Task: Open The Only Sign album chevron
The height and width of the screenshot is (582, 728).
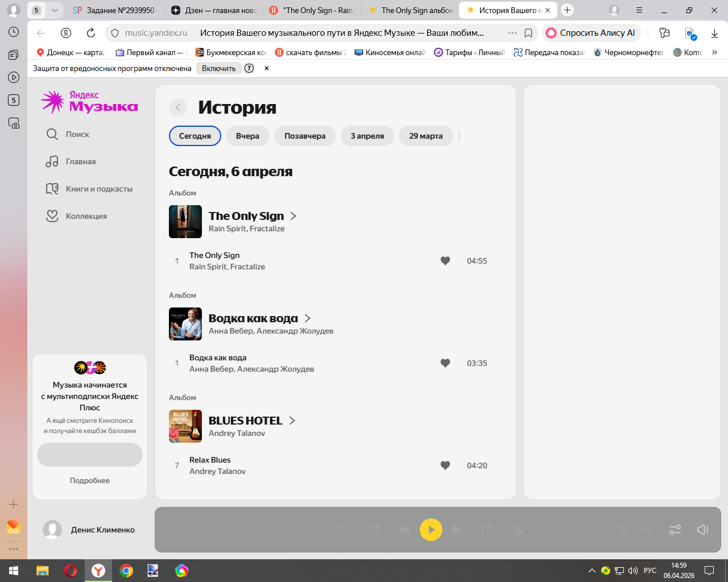Action: 293,216
